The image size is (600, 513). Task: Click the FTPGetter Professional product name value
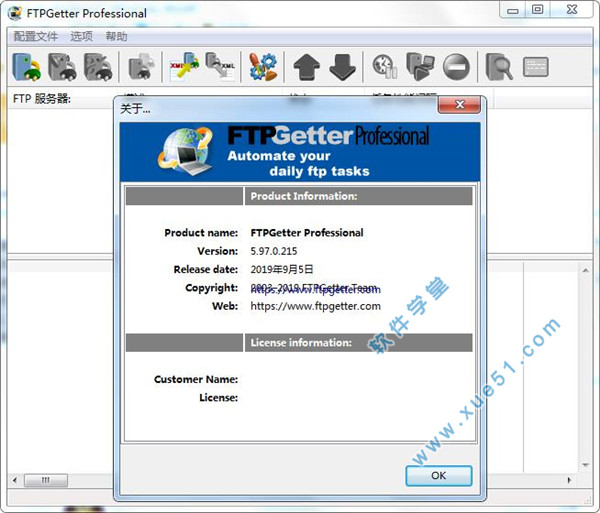pyautogui.click(x=307, y=233)
